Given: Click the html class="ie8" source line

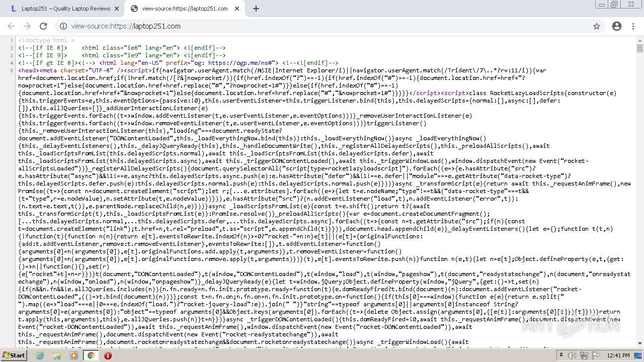Looking at the screenshot, I should click(122, 48).
